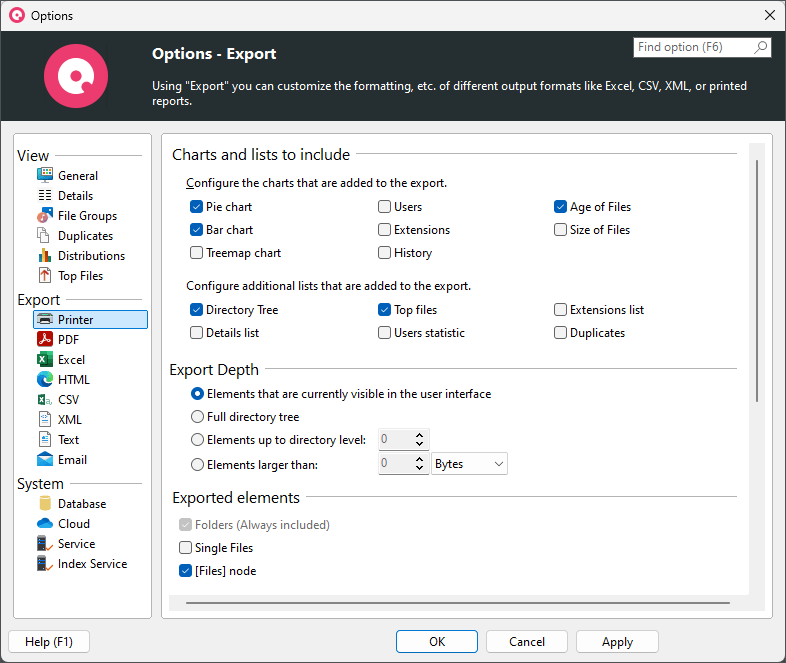Enable the Treemap chart checkbox

pos(197,253)
